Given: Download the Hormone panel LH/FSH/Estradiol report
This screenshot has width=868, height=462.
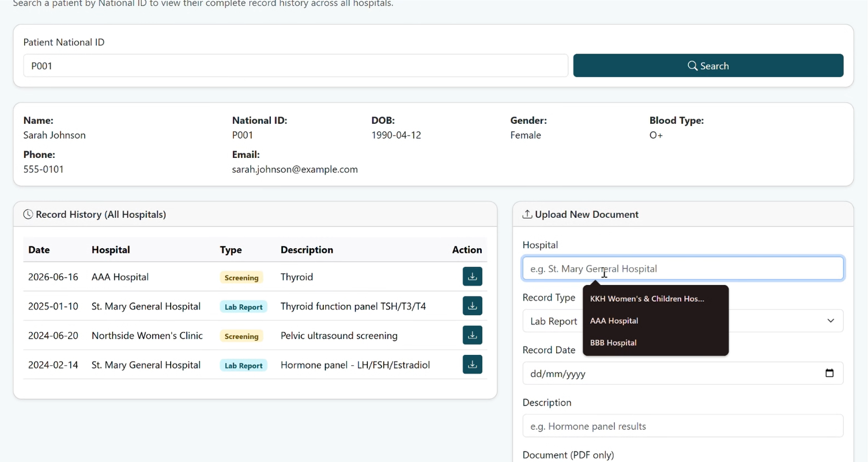Looking at the screenshot, I should point(473,365).
